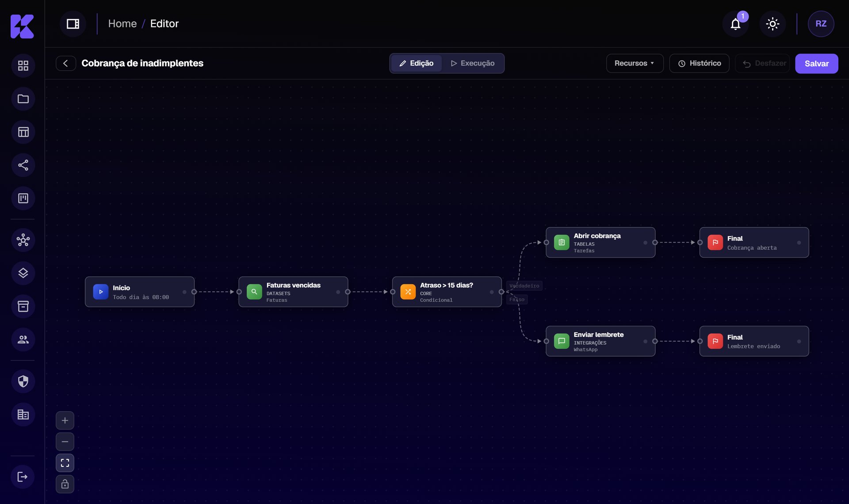This screenshot has width=849, height=504.
Task: Fit canvas to view button
Action: coord(65,463)
